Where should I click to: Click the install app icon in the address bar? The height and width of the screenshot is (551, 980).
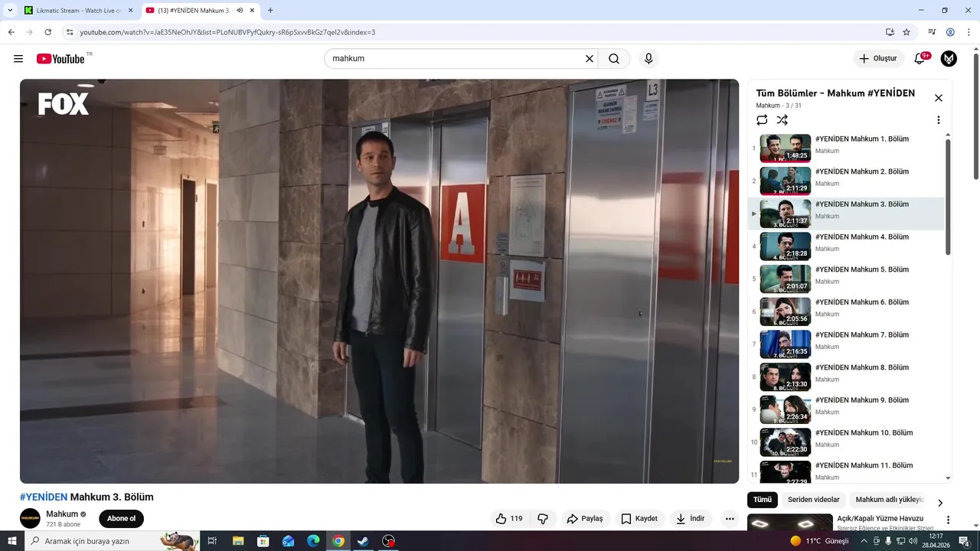890,32
